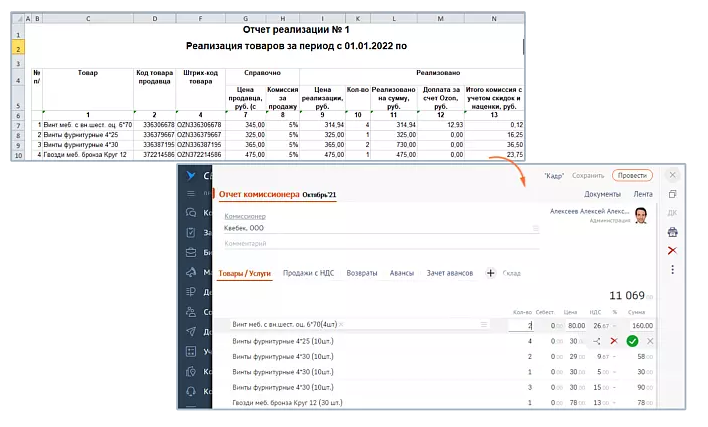This screenshot has height=427, width=708.
Task: Click the Комиссионер field label link
Action: point(245,216)
